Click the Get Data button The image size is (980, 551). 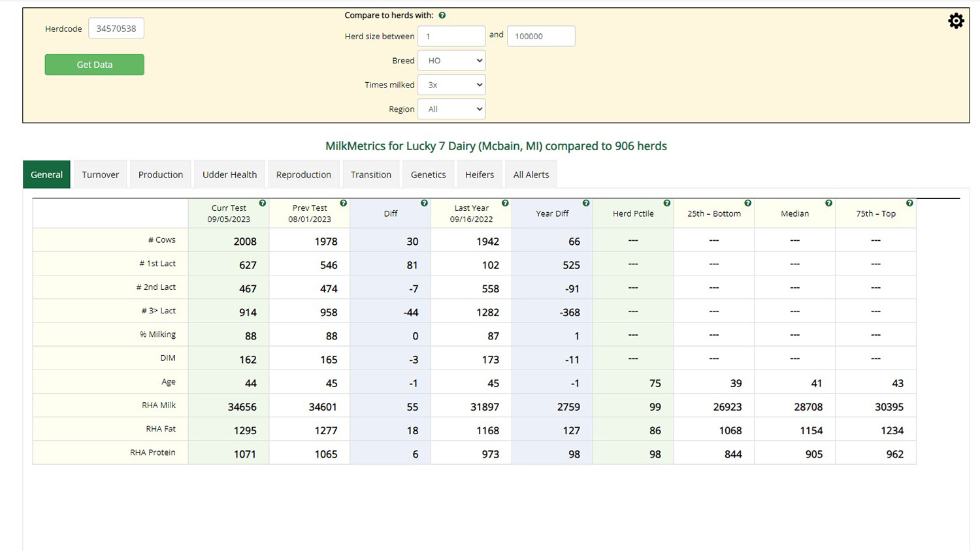click(95, 65)
